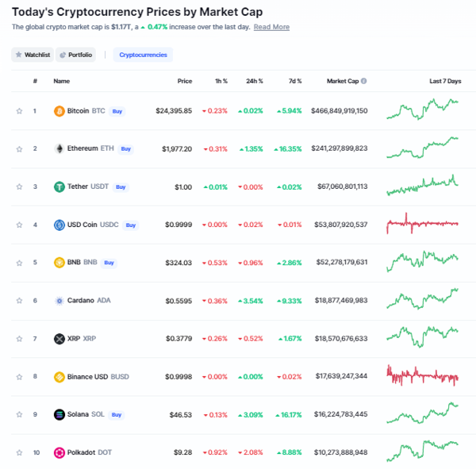Image resolution: width=476 pixels, height=469 pixels.
Task: Click the Tether logo icon
Action: click(x=59, y=186)
